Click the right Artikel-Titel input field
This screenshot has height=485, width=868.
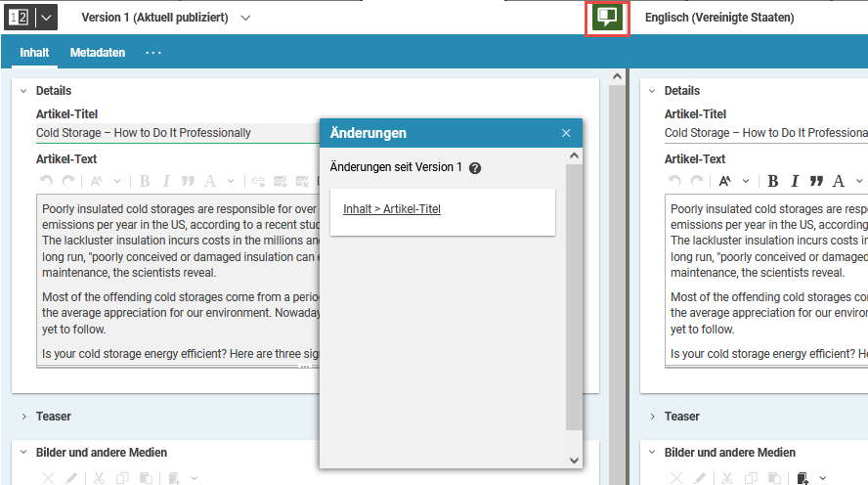[762, 133]
